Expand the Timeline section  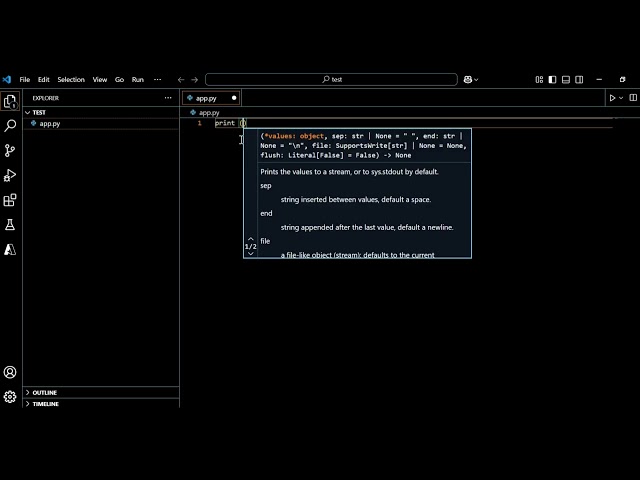(x=101, y=404)
